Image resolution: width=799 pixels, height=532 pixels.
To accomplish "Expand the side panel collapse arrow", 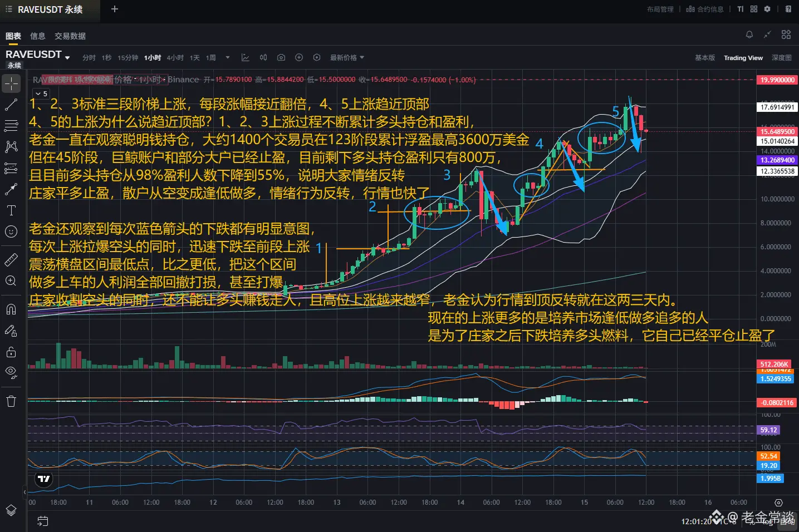I will tap(24, 492).
